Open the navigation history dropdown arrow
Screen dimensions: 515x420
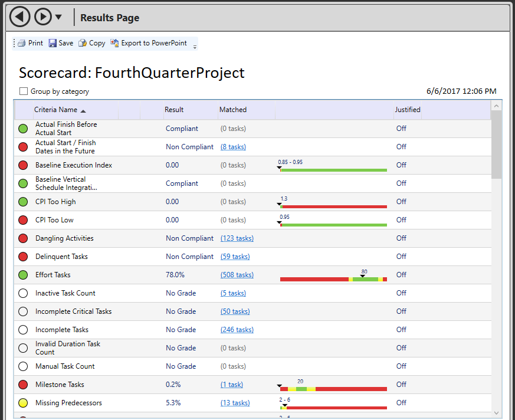[59, 17]
